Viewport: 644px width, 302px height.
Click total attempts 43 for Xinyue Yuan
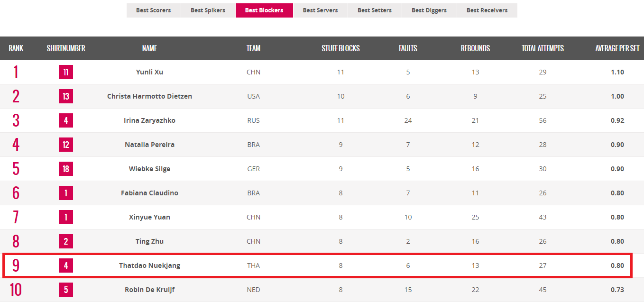click(543, 217)
